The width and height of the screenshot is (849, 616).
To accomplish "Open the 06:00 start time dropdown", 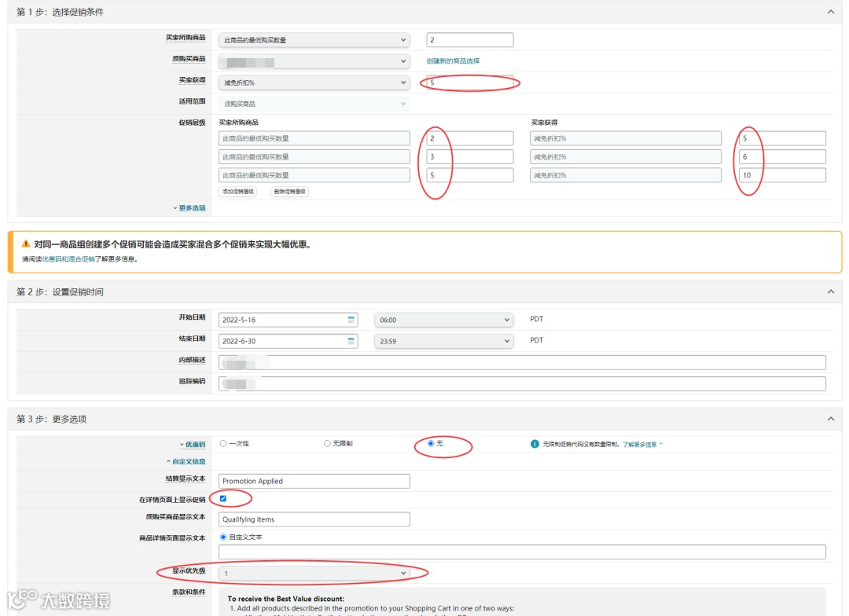I will 443,320.
